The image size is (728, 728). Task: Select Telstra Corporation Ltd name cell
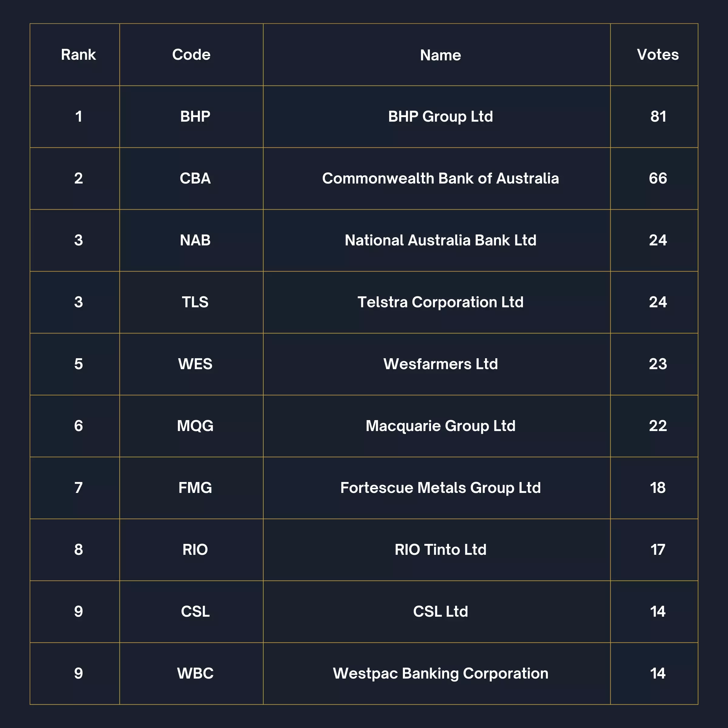(440, 302)
